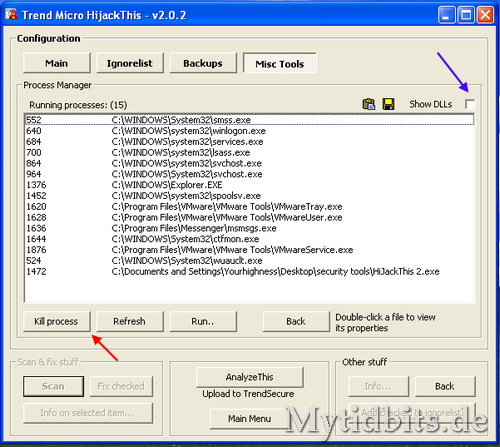Open the Ignorelist tab
Screen dimensions: 500x447
[130, 63]
